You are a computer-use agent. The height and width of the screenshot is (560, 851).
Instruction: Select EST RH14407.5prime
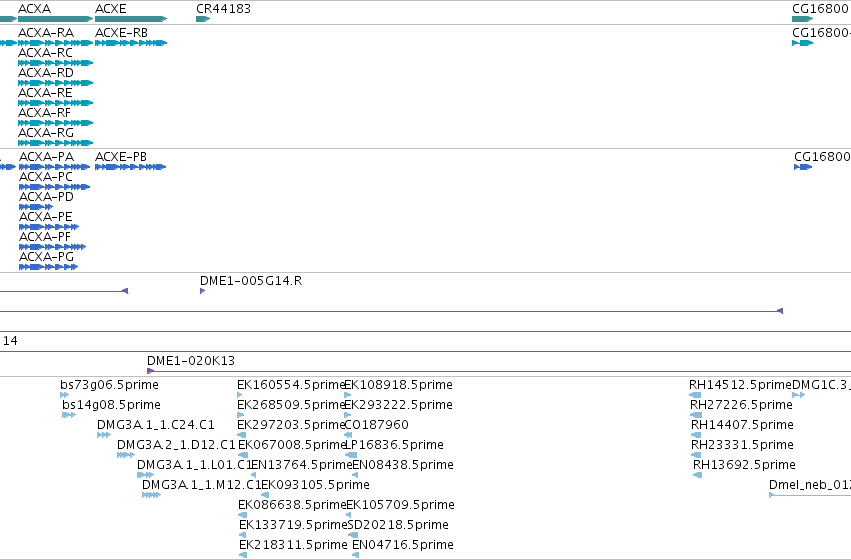click(x=696, y=435)
